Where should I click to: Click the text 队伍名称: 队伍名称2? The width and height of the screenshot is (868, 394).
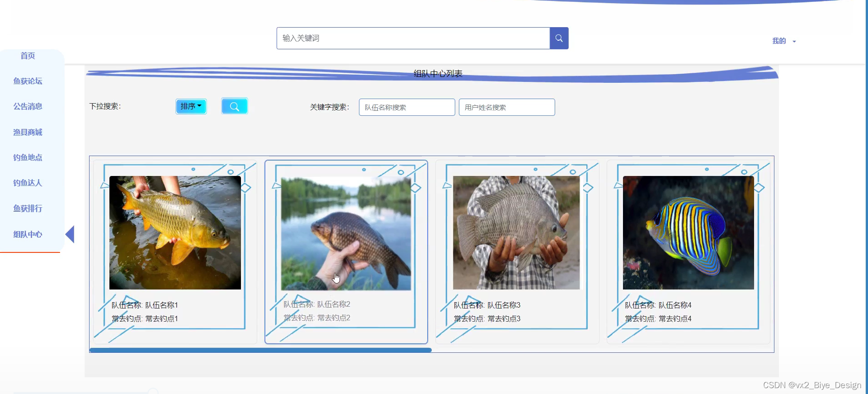click(316, 304)
